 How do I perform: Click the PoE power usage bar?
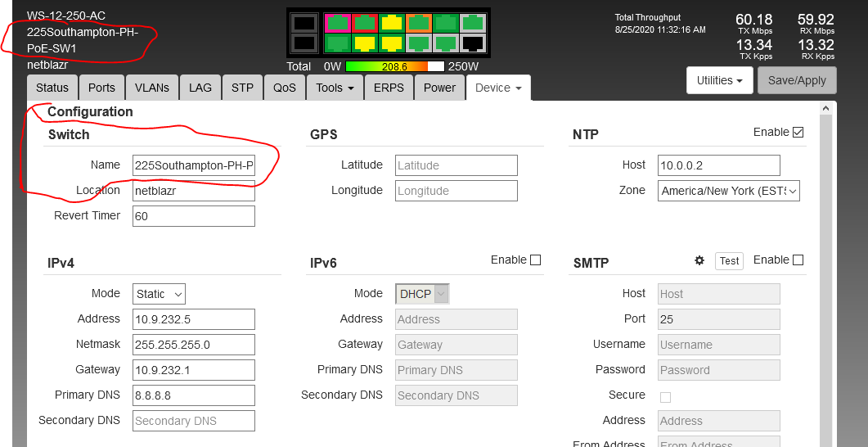pos(394,66)
